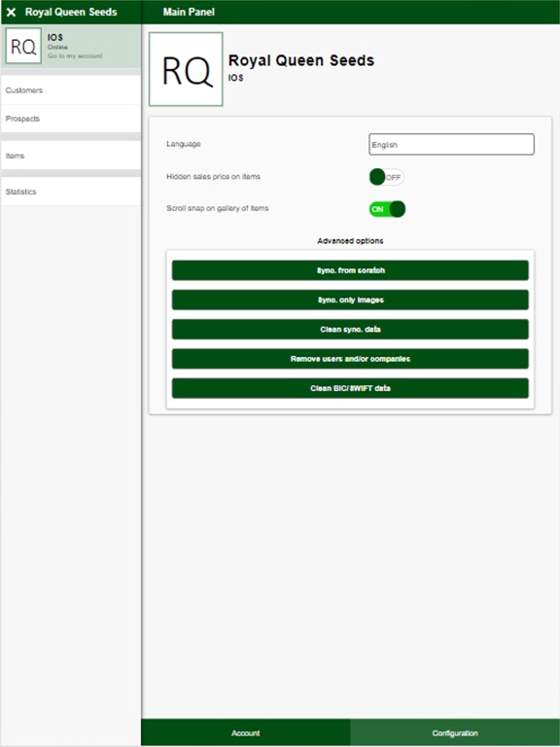Click the Main Panel title
Image resolution: width=560 pixels, height=747 pixels.
(189, 12)
